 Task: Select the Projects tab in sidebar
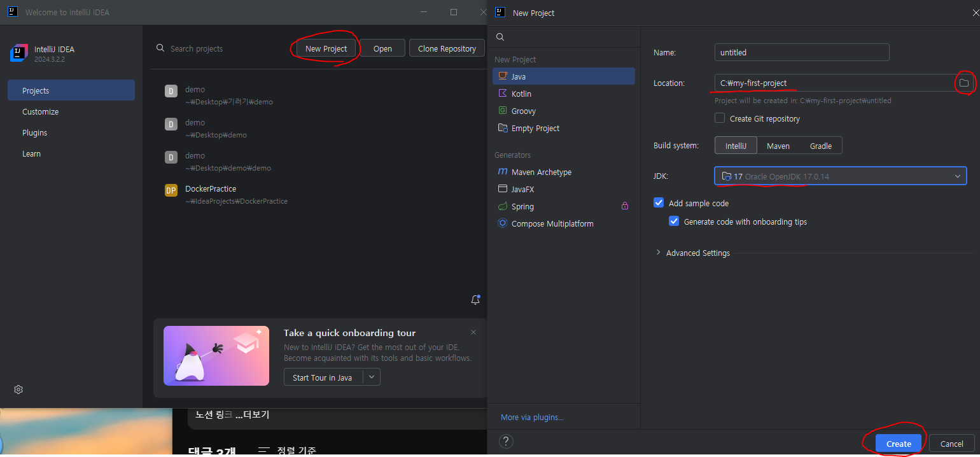(x=71, y=90)
